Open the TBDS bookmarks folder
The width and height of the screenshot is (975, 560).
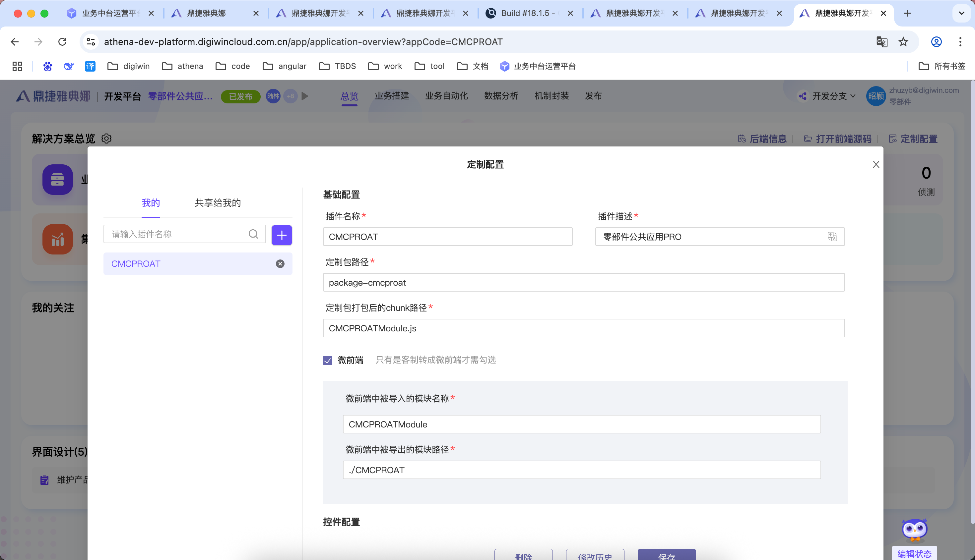pos(338,66)
